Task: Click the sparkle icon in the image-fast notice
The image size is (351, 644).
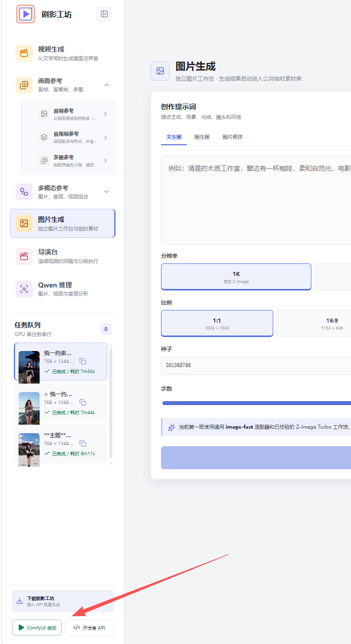Action: [x=171, y=428]
